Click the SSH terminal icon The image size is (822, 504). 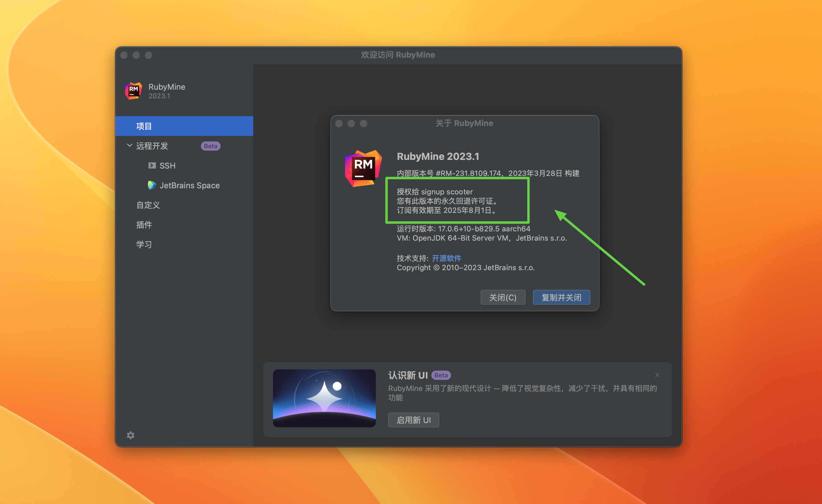coord(152,165)
